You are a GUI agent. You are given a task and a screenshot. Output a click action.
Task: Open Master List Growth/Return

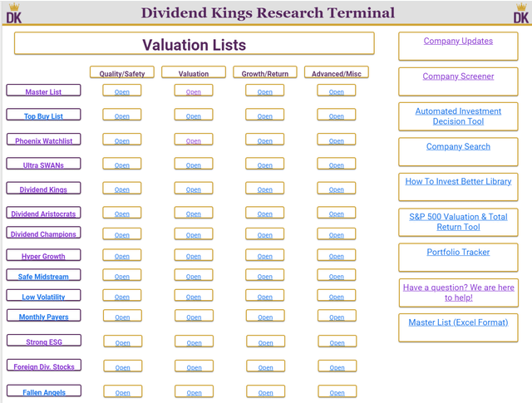pyautogui.click(x=264, y=91)
